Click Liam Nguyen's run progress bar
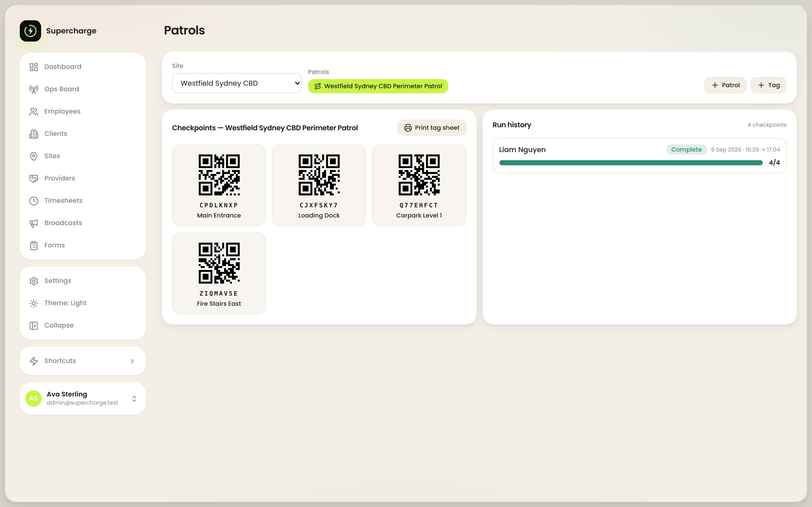The width and height of the screenshot is (812, 507). click(x=631, y=163)
